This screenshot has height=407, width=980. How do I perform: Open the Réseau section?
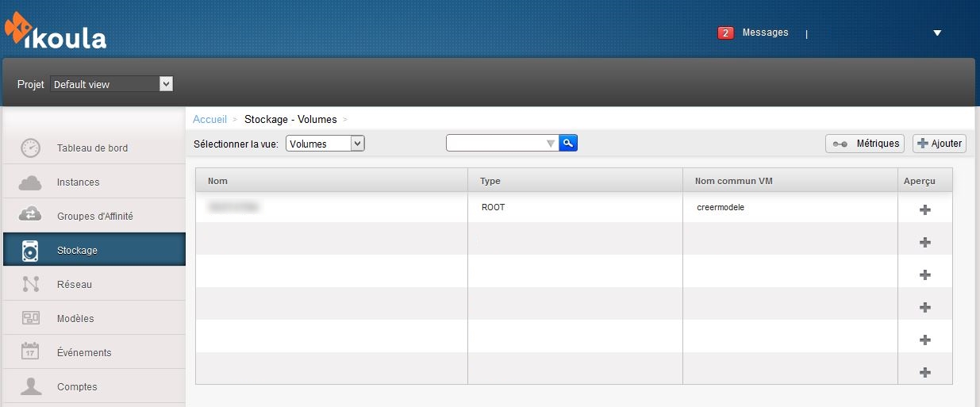(94, 284)
